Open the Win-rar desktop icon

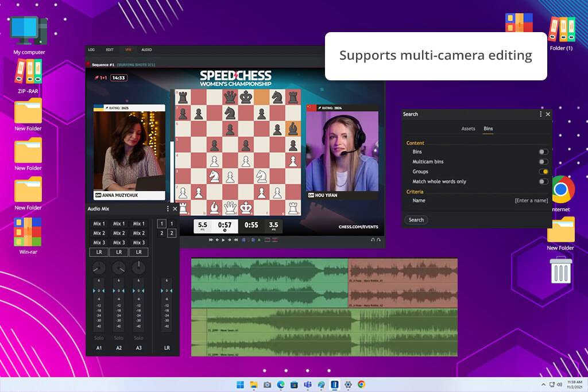tap(28, 236)
